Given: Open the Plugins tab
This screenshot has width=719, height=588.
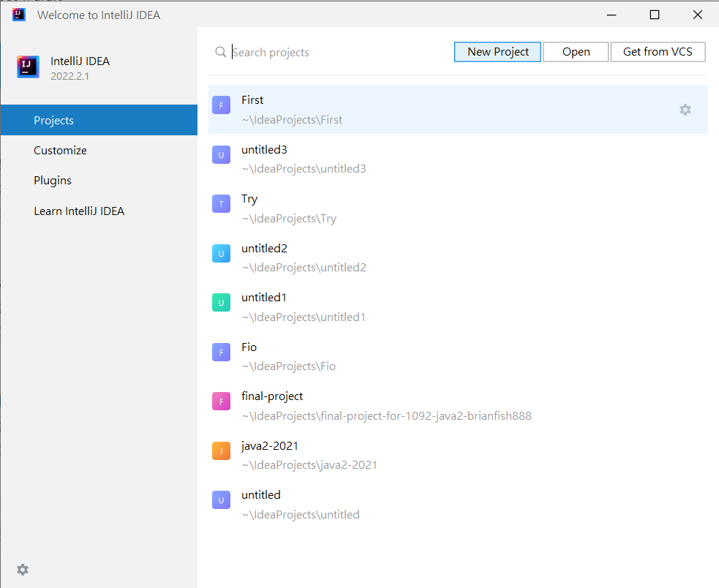Looking at the screenshot, I should [99, 181].
